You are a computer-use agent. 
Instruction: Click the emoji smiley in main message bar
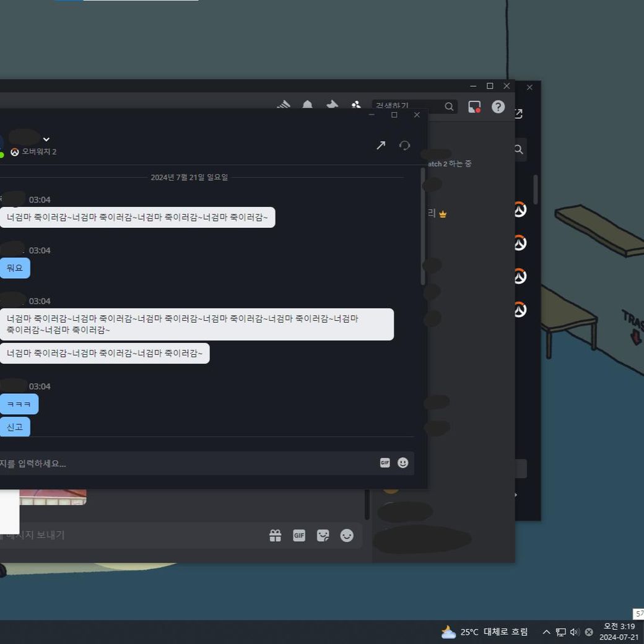click(347, 536)
